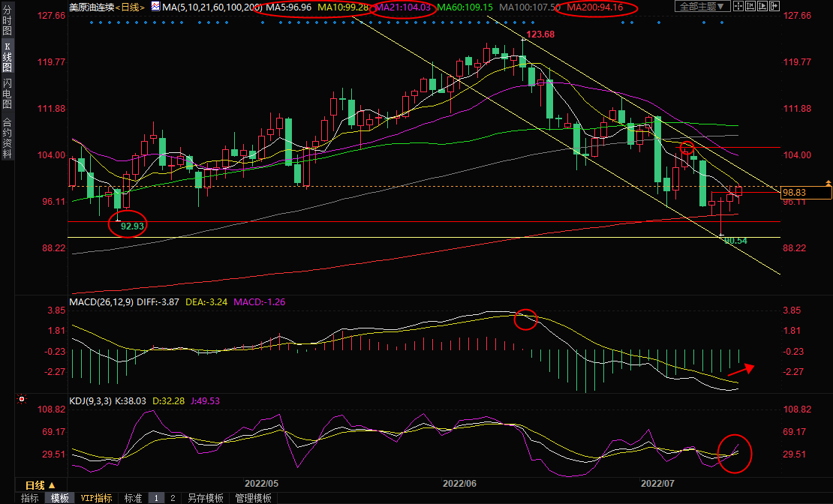Switch to the 闪电图 sidebar tab
The width and height of the screenshot is (833, 504).
tap(7, 94)
